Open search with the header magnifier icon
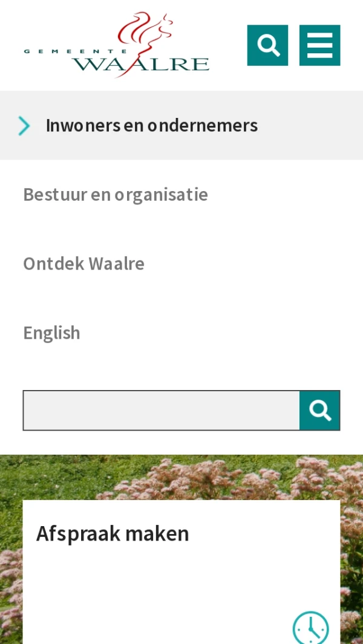 (x=267, y=45)
